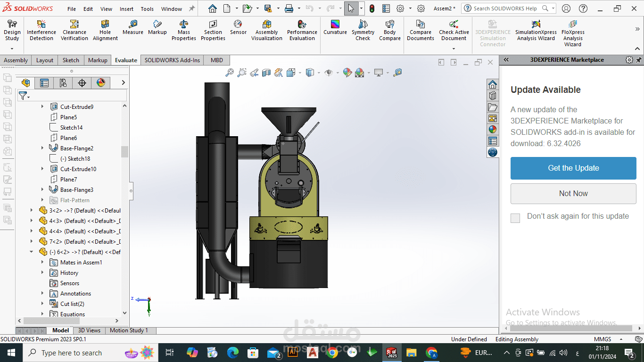
Task: Expand the Cut-Extrude10 feature
Action: point(42,169)
